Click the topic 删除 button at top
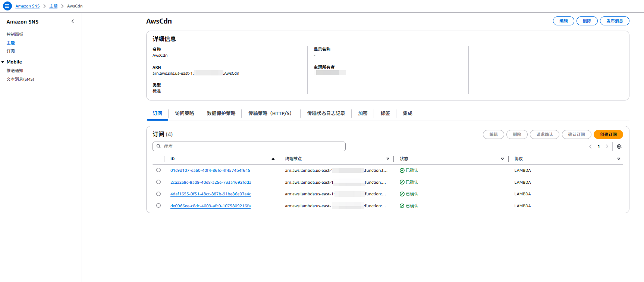Viewport: 644px width, 282px height. click(x=587, y=21)
